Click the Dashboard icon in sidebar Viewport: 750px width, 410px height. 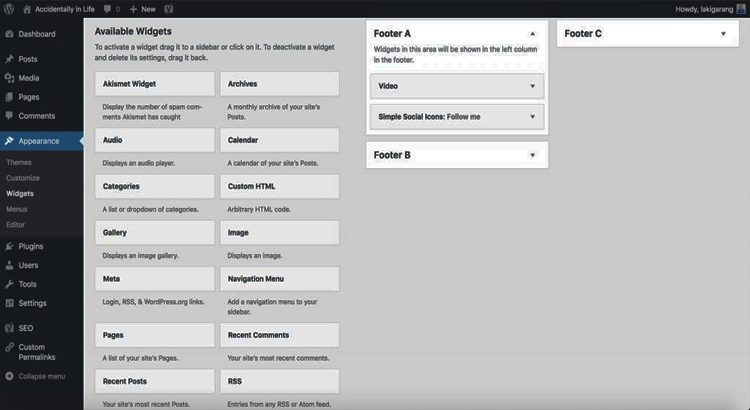[x=9, y=34]
